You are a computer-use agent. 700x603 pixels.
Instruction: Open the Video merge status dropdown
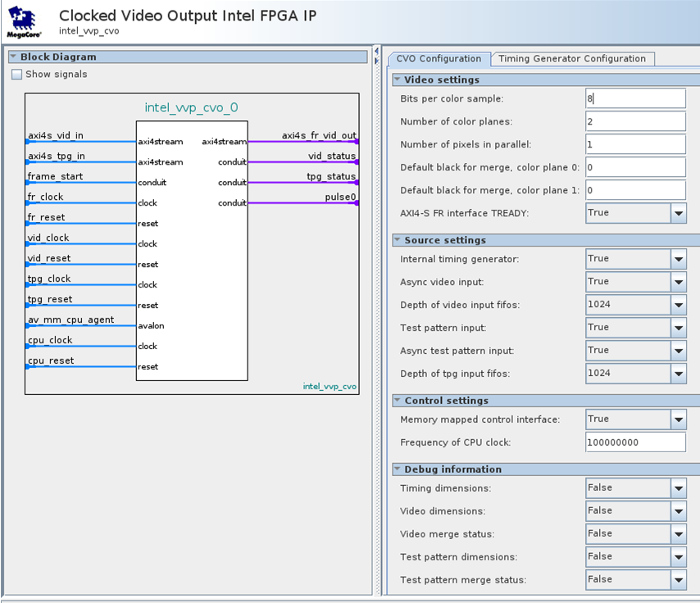(x=678, y=534)
